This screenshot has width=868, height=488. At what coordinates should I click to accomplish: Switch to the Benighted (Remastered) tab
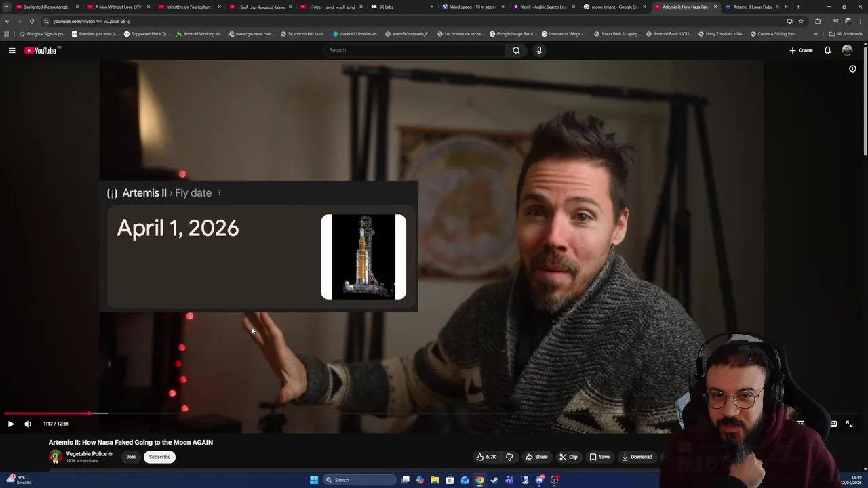pos(45,7)
